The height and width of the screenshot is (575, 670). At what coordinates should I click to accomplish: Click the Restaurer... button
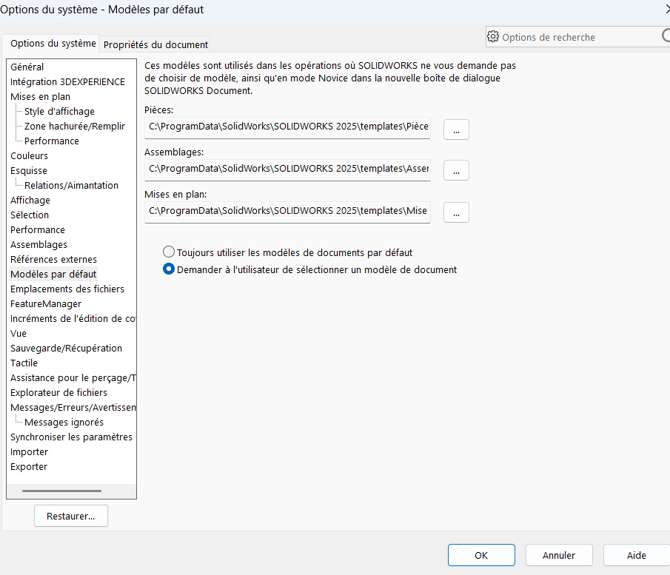[71, 516]
